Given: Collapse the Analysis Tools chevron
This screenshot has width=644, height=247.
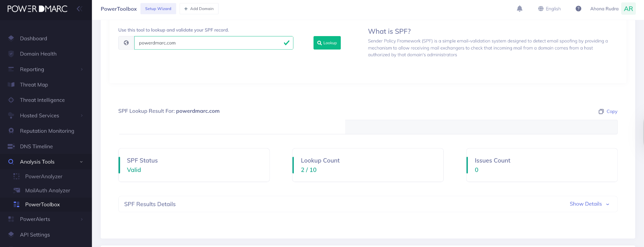Looking at the screenshot, I should click(x=81, y=162).
